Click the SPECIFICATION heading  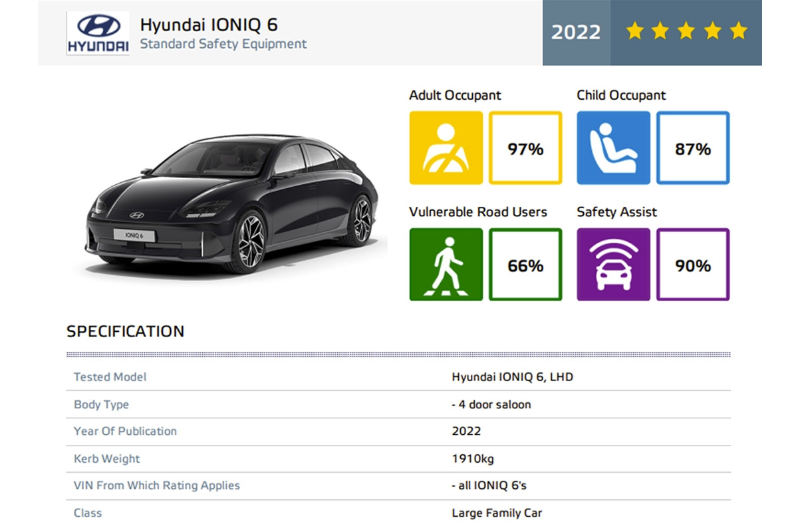pyautogui.click(x=125, y=331)
